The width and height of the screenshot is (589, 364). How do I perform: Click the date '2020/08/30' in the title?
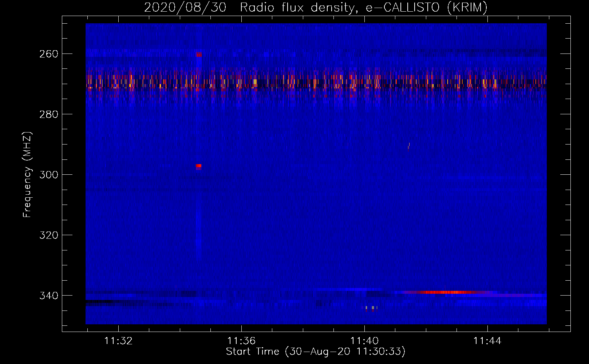(x=185, y=7)
